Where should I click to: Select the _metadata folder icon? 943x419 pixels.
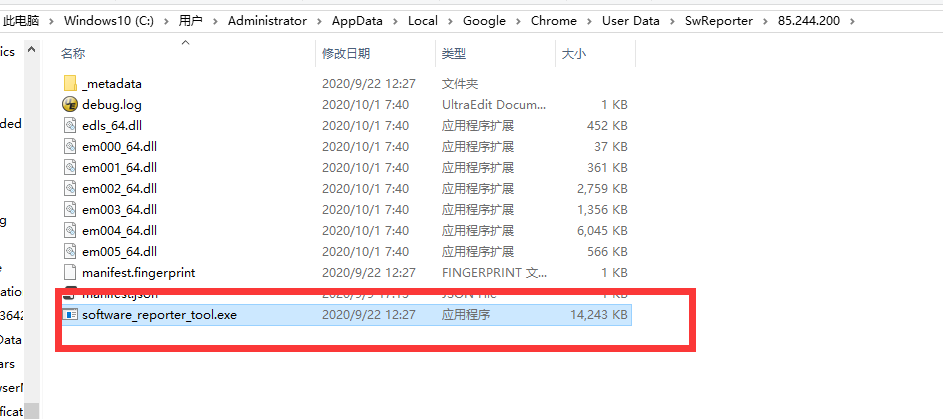click(70, 84)
